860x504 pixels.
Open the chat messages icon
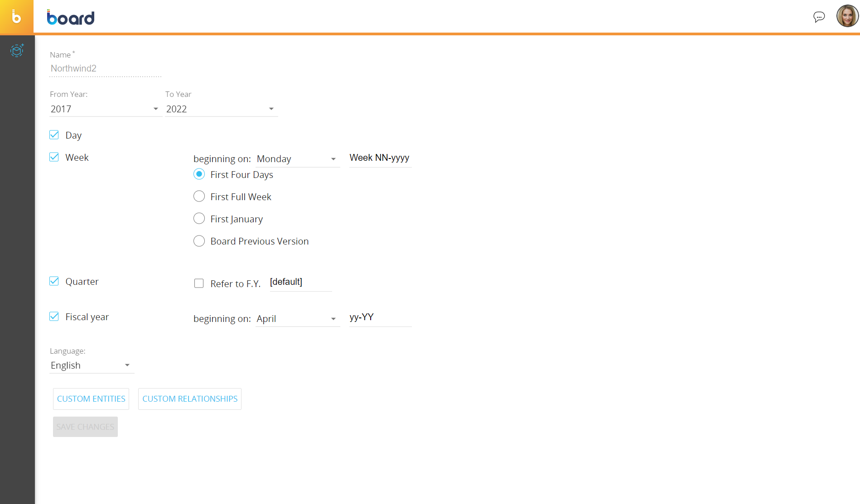[819, 17]
